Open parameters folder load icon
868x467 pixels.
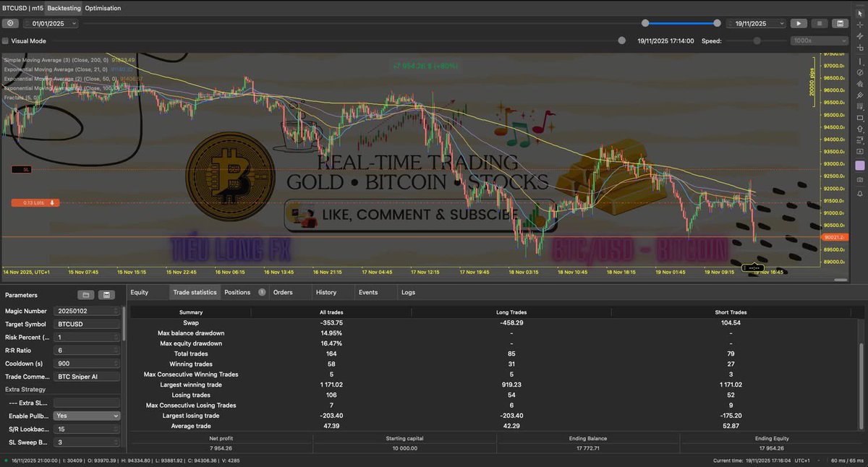(85, 295)
